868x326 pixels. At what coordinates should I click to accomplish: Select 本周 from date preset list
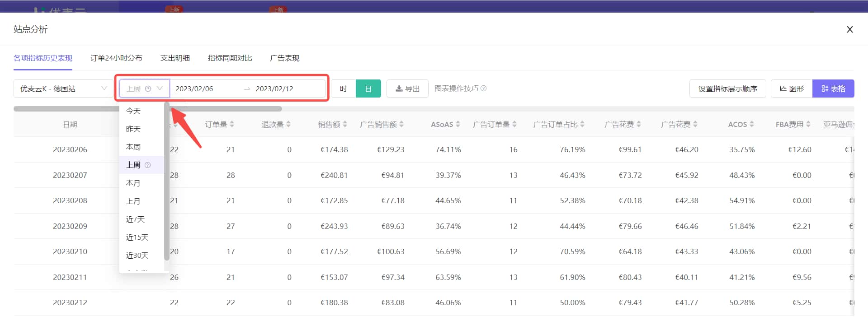[x=142, y=147]
